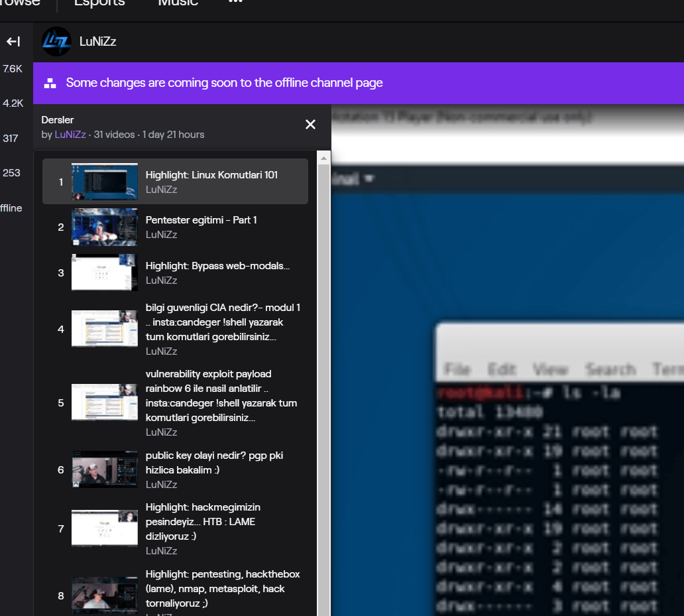This screenshot has height=616, width=684.
Task: Play Highlight: hackmegimizin pesindeyiz HTB LAME
Action: click(176, 528)
